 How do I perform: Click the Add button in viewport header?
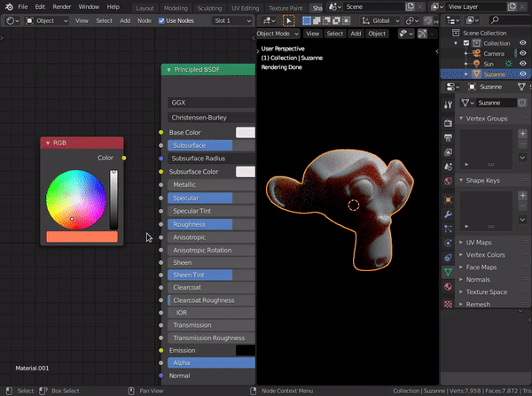[x=355, y=34]
